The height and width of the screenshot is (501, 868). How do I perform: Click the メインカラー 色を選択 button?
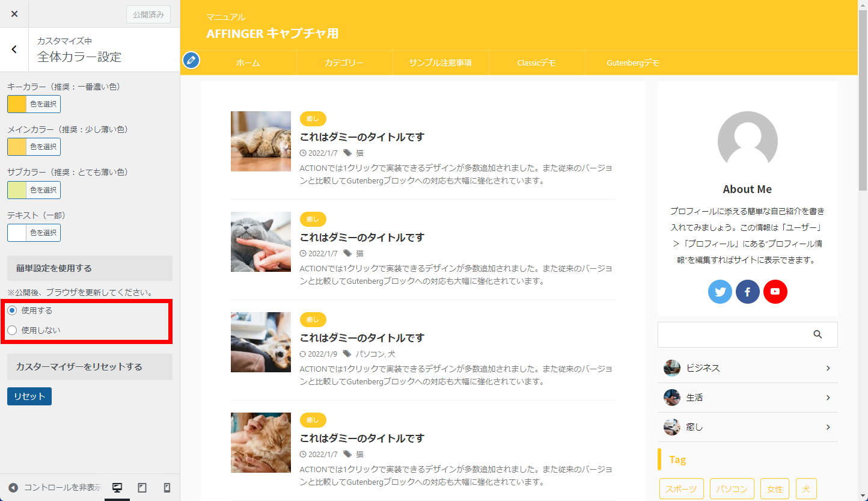coord(43,147)
